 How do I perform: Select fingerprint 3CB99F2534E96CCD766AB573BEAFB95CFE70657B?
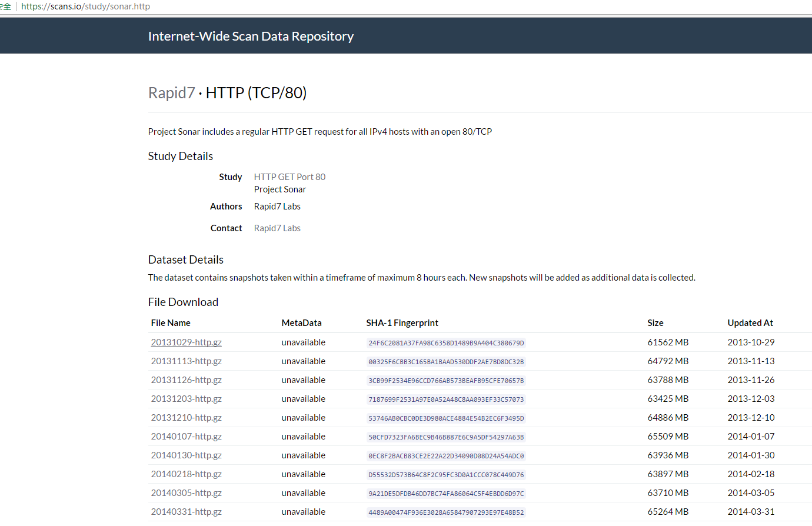(446, 381)
